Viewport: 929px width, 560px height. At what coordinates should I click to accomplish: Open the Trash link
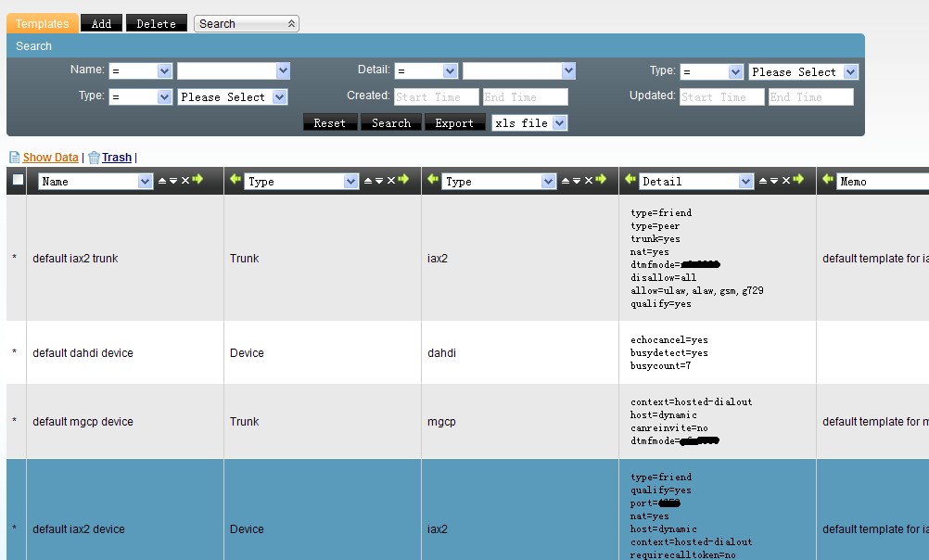116,158
